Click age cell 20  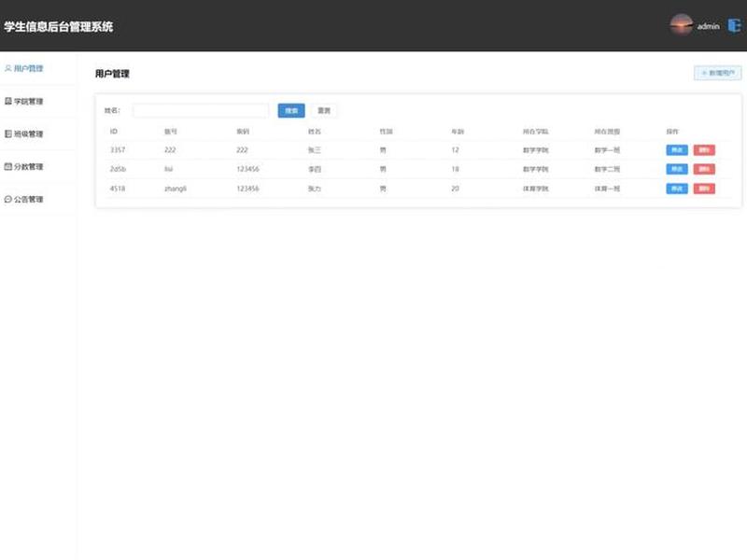(x=455, y=189)
